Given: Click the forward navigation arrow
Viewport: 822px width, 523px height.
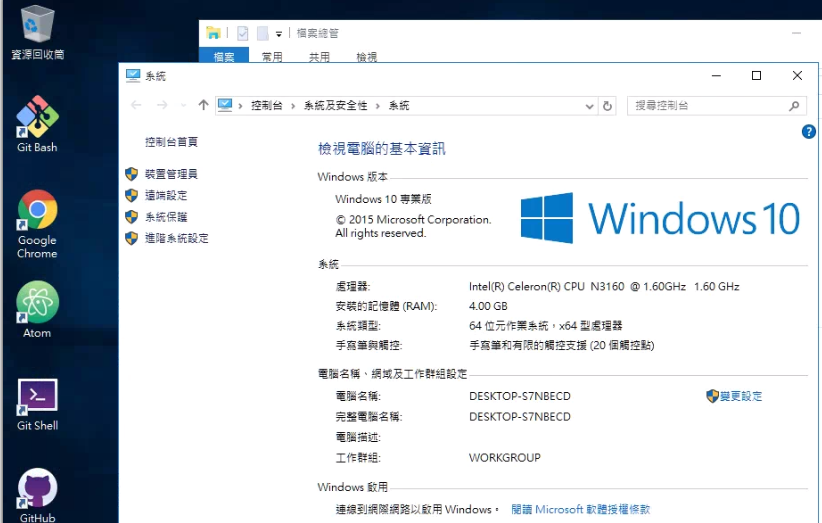Looking at the screenshot, I should pos(162,105).
